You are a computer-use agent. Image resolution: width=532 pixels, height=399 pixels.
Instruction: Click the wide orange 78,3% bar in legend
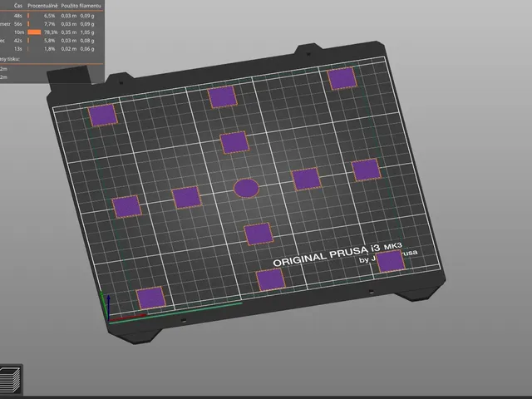tap(34, 32)
